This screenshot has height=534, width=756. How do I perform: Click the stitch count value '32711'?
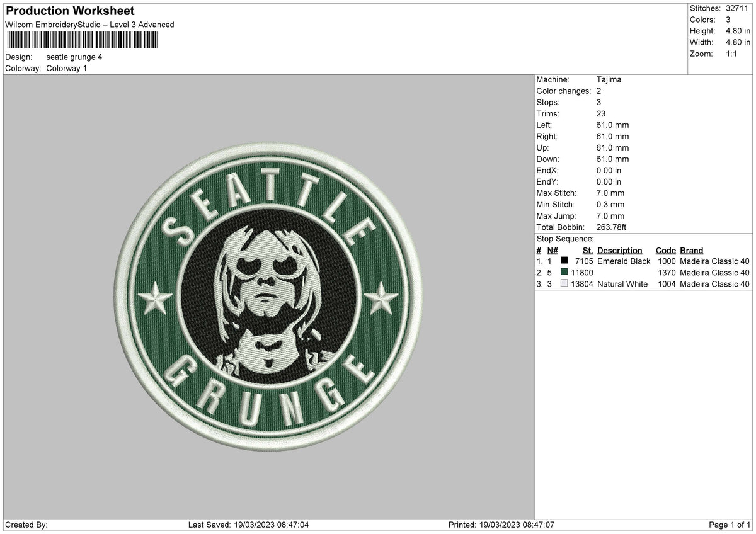coord(737,8)
